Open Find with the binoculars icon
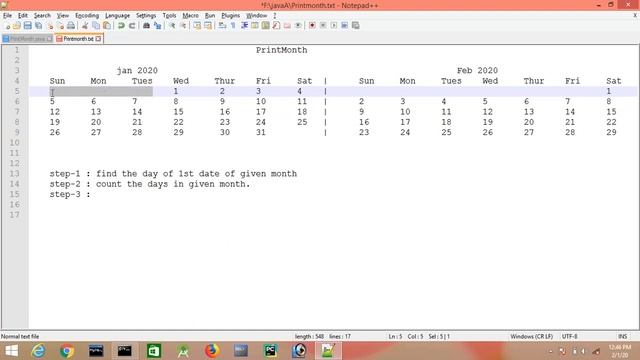This screenshot has width=640, height=360. point(146,26)
